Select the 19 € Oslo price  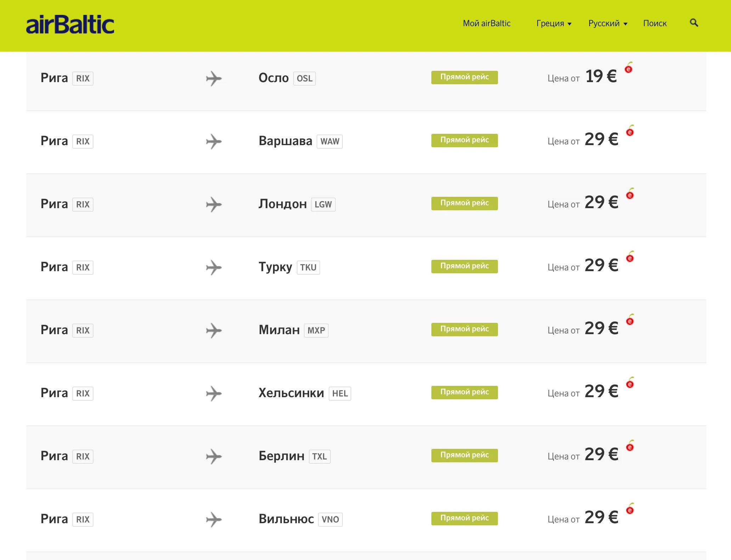pyautogui.click(x=601, y=76)
